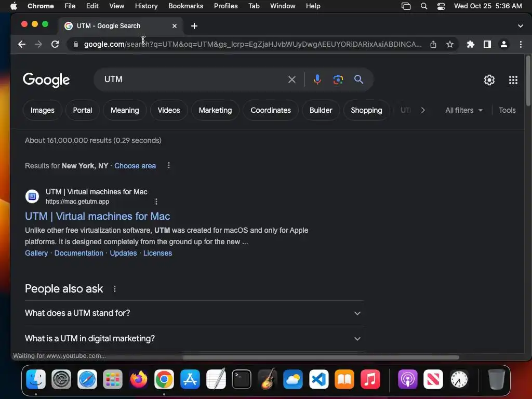This screenshot has height=399, width=532.
Task: Open 'UTM | Virtual machines for Mac' result
Action: click(x=97, y=216)
